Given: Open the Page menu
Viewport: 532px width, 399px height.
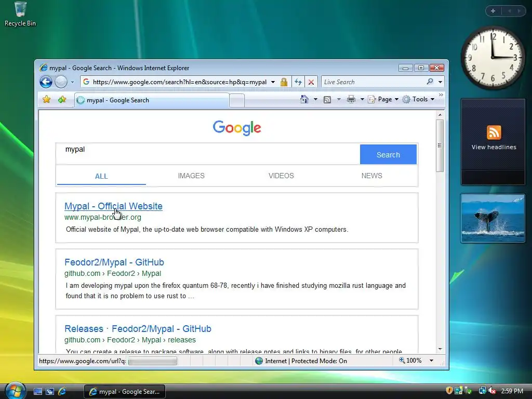Looking at the screenshot, I should click(x=383, y=99).
